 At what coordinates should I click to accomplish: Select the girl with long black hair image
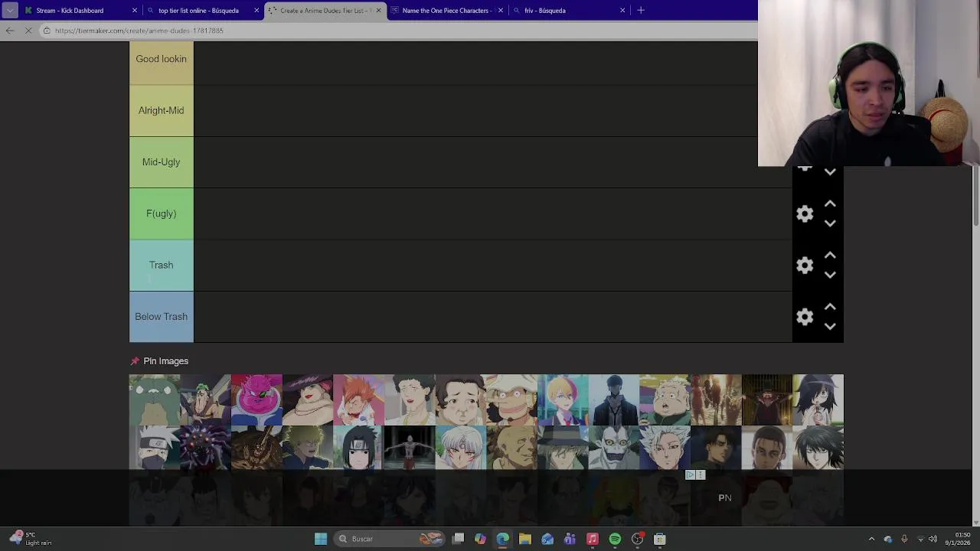click(818, 399)
